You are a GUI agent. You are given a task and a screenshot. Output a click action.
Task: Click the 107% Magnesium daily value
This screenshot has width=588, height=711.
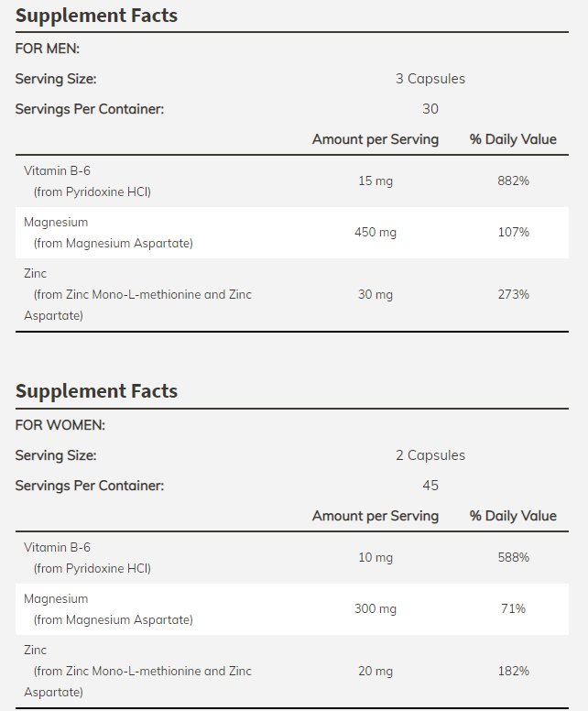click(513, 232)
